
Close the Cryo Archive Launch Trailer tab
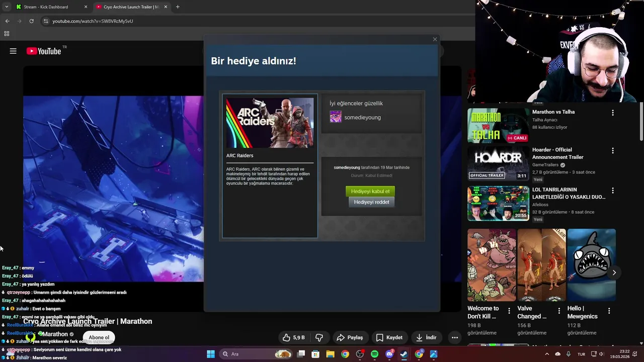point(165,7)
